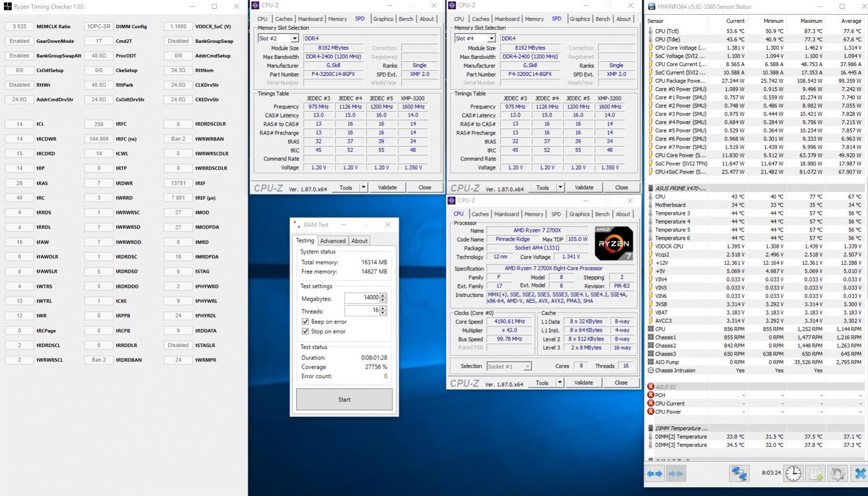Open Caches tab in CPU-Z processor window

pos(480,214)
